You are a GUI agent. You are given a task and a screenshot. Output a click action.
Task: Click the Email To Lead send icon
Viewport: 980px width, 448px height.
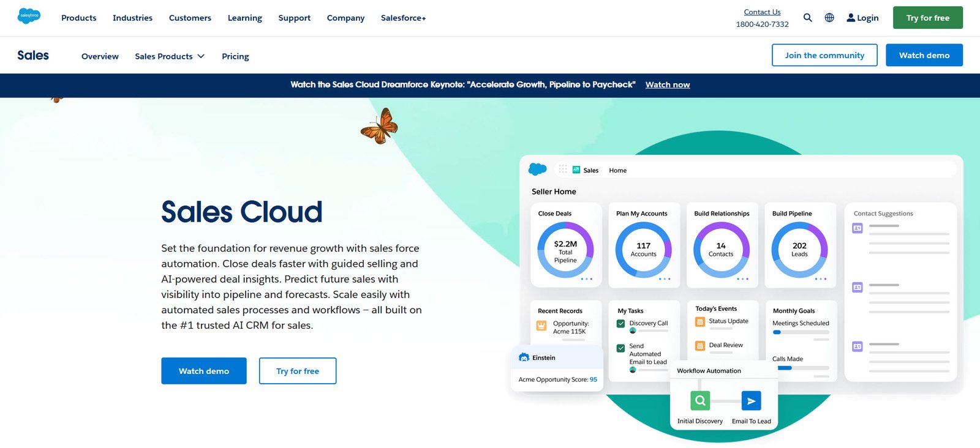(752, 401)
